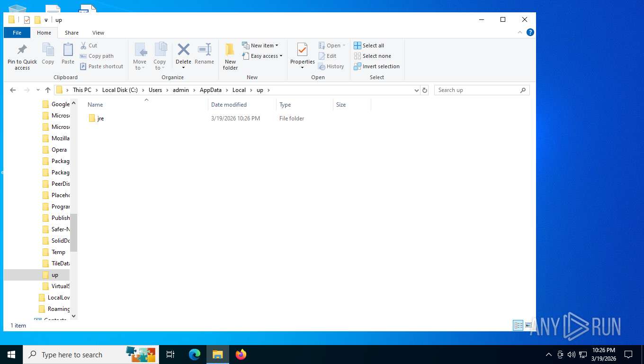Click This PC in the address path
The width and height of the screenshot is (644, 364).
tap(82, 90)
